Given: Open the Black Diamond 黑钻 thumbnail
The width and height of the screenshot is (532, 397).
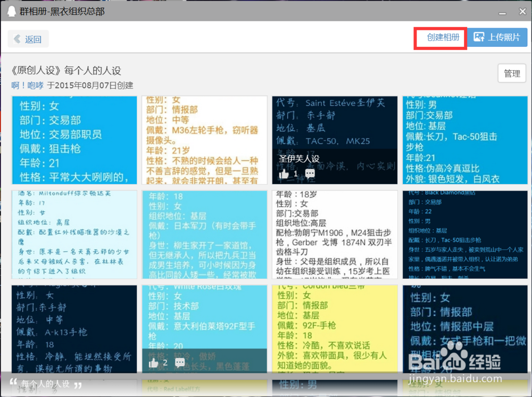Looking at the screenshot, I should [x=465, y=235].
